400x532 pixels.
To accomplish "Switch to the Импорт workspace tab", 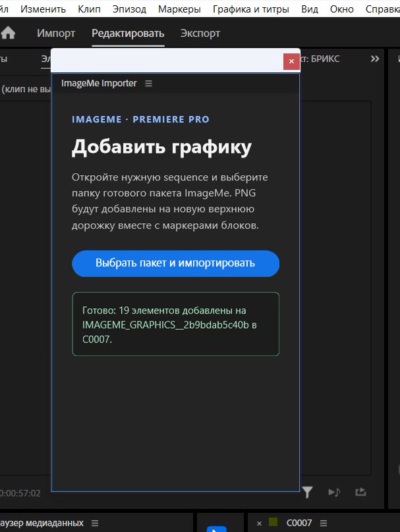I will [56, 33].
